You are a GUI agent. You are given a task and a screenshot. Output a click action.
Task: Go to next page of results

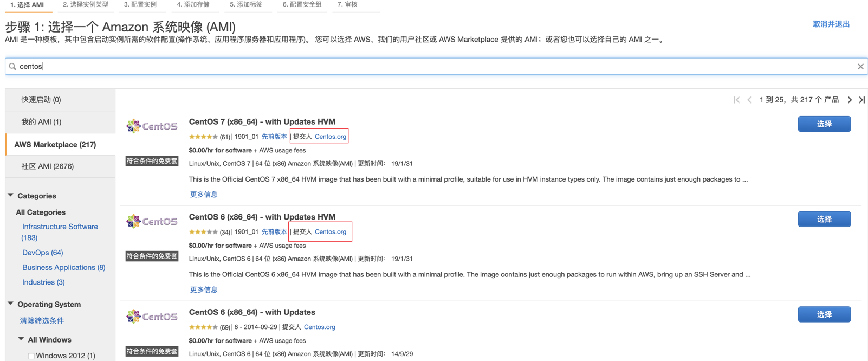pos(850,100)
